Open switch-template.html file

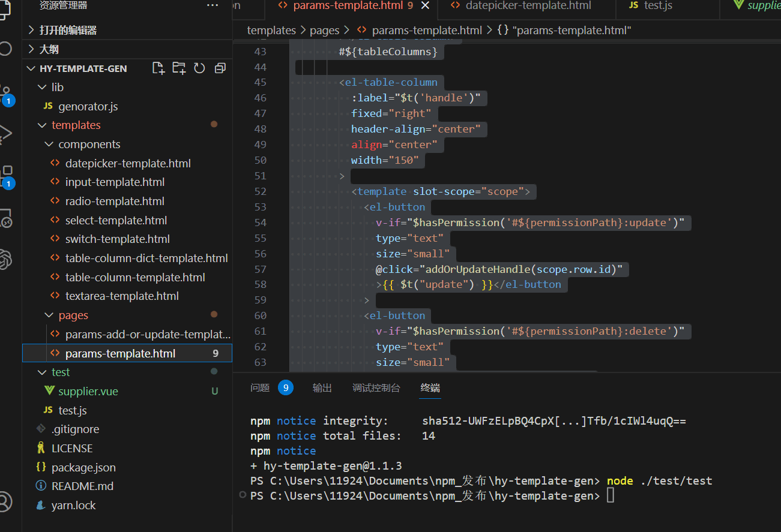[127, 239]
